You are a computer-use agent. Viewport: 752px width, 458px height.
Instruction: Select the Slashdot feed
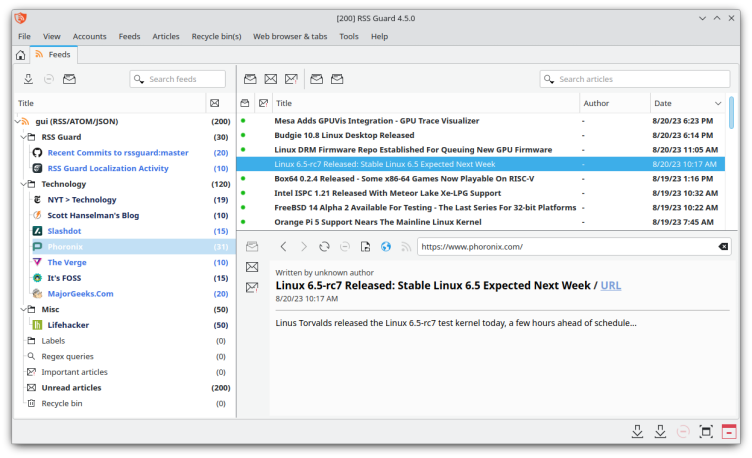[64, 231]
